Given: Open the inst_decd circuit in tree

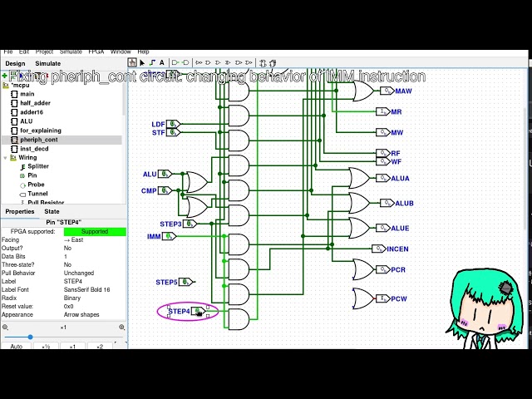Looking at the screenshot, I should [34, 149].
